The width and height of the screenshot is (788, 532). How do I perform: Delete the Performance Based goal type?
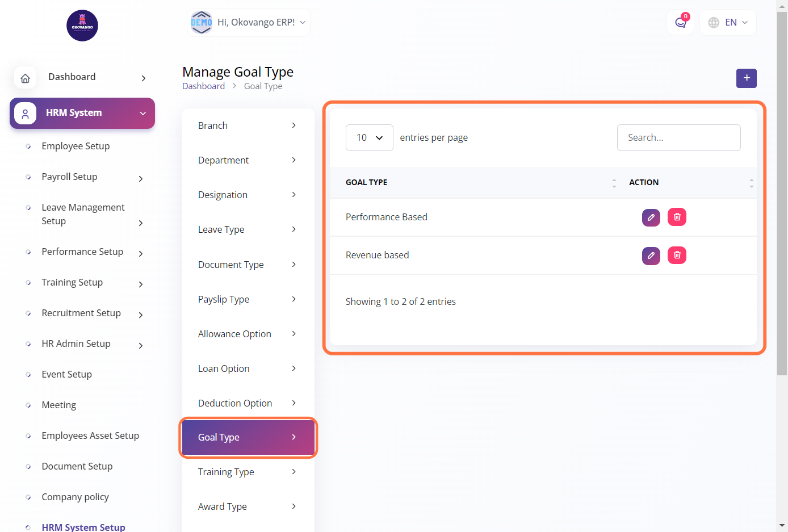point(677,217)
